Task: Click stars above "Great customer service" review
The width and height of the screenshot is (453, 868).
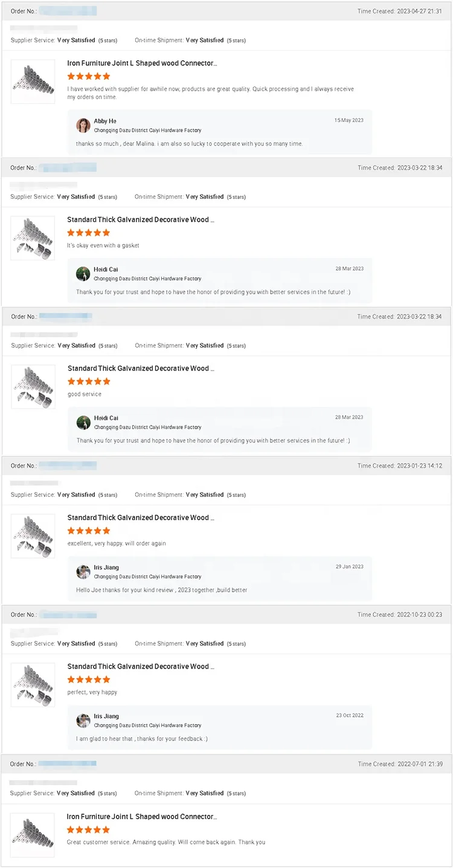Action: [89, 829]
